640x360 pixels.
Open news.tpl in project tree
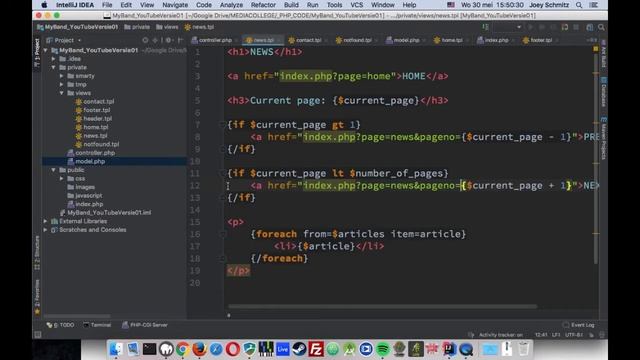pyautogui.click(x=91, y=136)
